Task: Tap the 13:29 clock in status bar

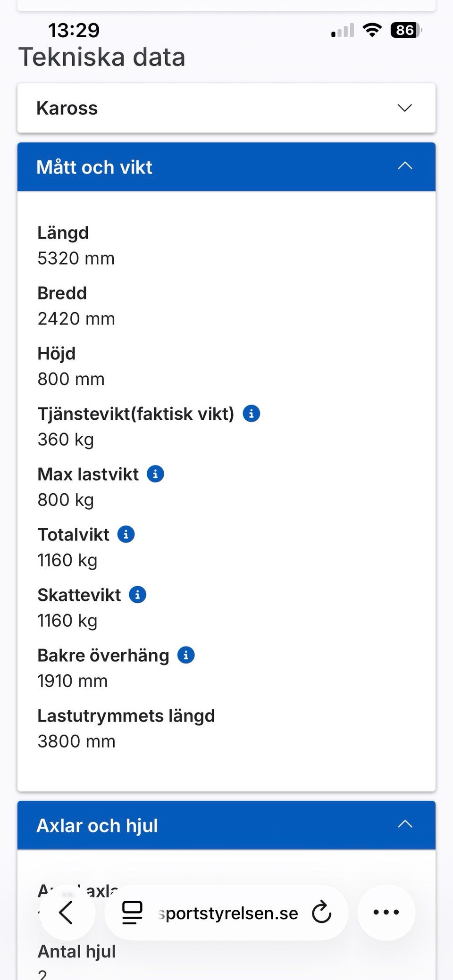Action: (74, 31)
